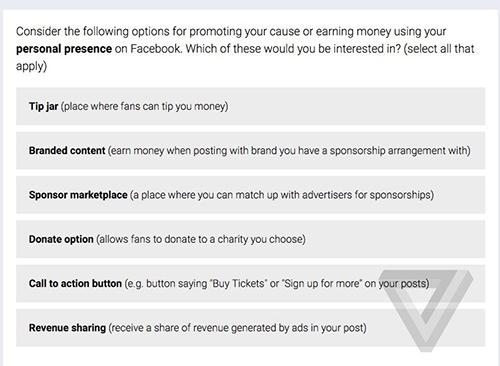Click 'place where fans can tip you money'
This screenshot has height=366, width=500.
click(x=145, y=107)
